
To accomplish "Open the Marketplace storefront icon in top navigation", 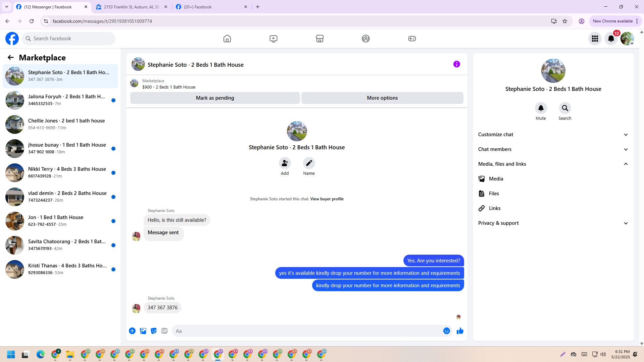I will 320,39.
